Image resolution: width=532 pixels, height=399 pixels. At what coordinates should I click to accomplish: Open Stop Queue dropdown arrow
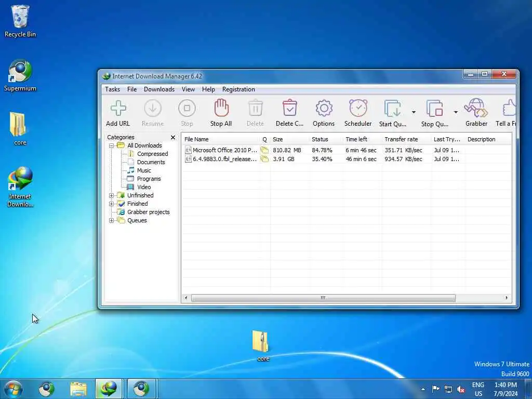[456, 112]
